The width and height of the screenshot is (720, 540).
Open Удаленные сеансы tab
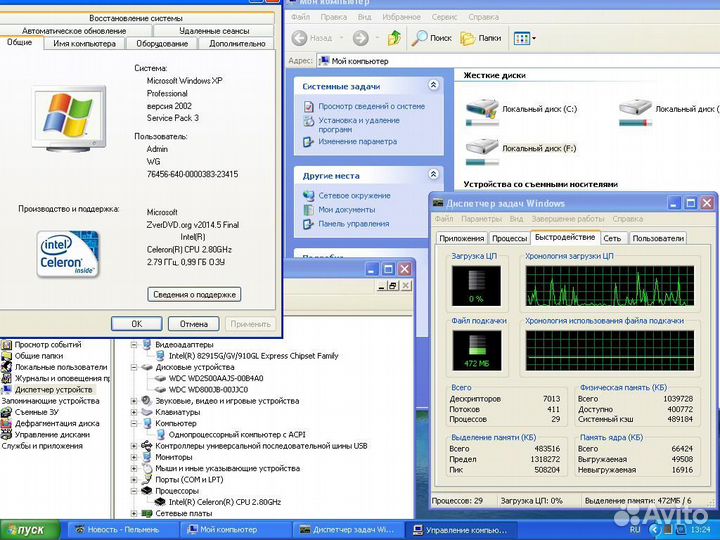[214, 31]
